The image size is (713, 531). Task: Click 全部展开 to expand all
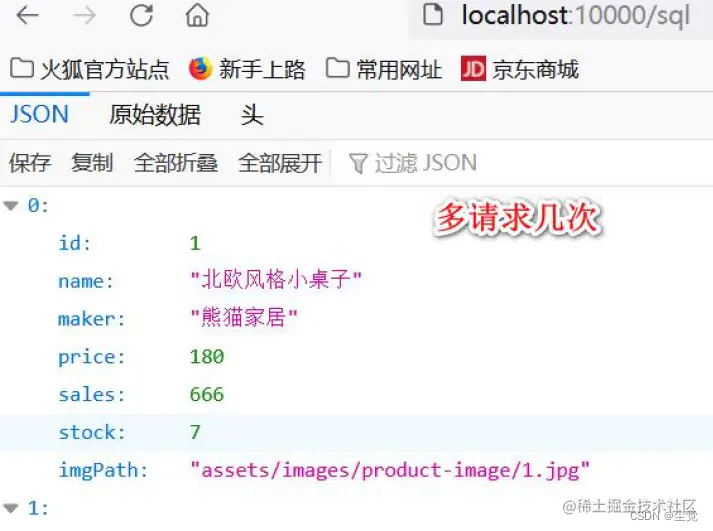[280, 163]
